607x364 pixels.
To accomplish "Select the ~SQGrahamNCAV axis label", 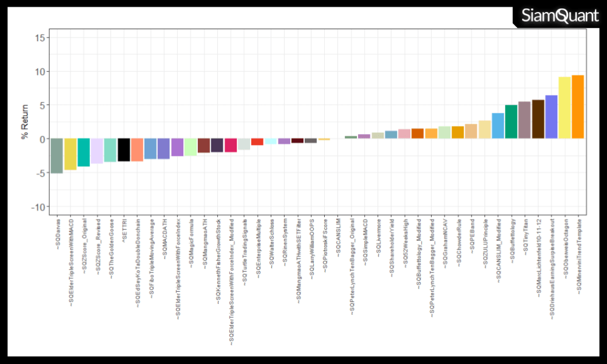I will [x=445, y=240].
